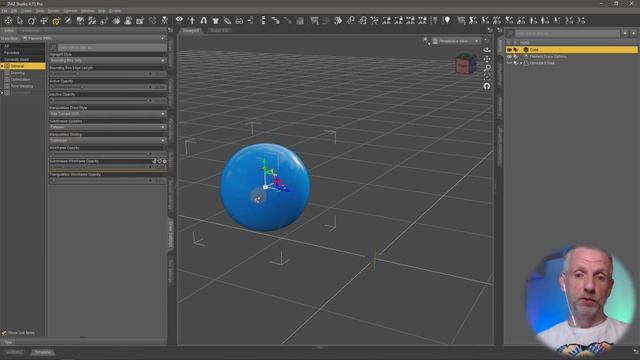
Task: Click the viewport reset camera control
Action: coord(487,86)
